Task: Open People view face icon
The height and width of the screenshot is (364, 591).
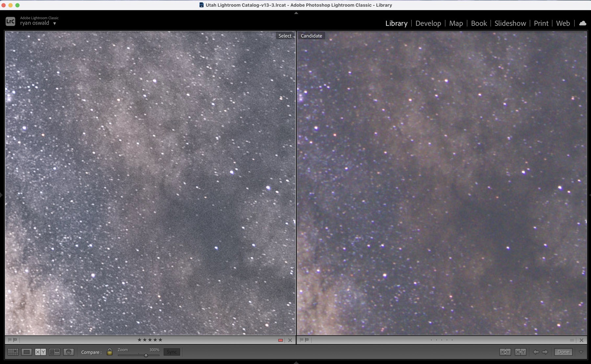Action: (68, 352)
